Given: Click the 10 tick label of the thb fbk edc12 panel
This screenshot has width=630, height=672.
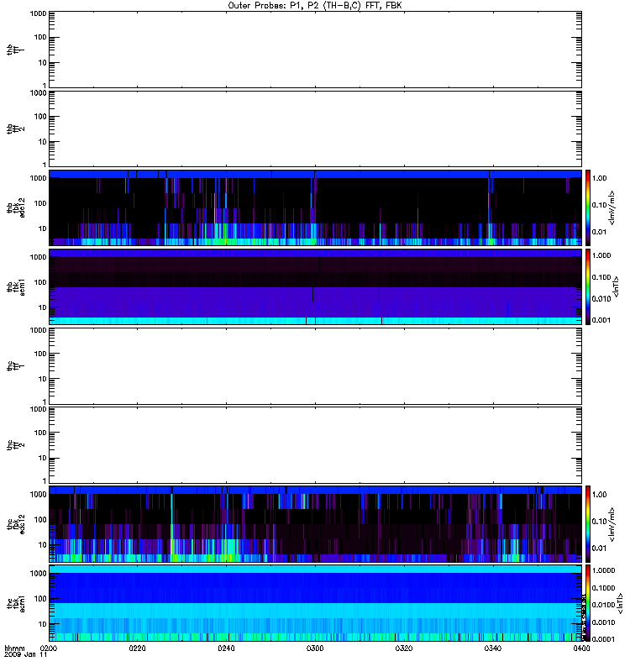Looking at the screenshot, I should [x=43, y=228].
